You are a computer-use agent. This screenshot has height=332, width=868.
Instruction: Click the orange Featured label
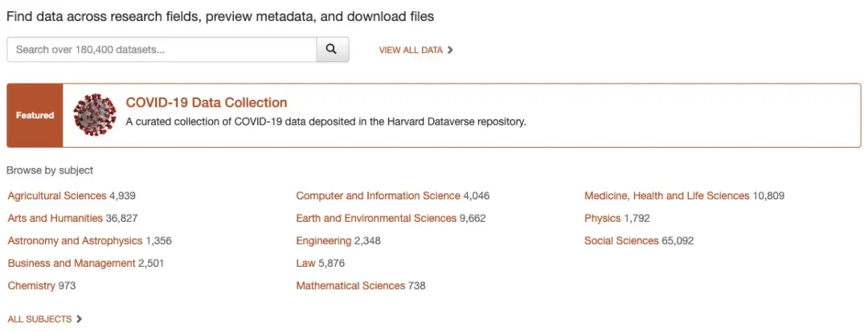35,115
